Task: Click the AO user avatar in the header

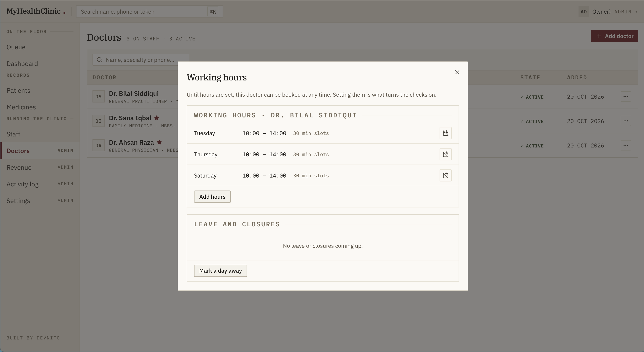Action: coord(583,12)
